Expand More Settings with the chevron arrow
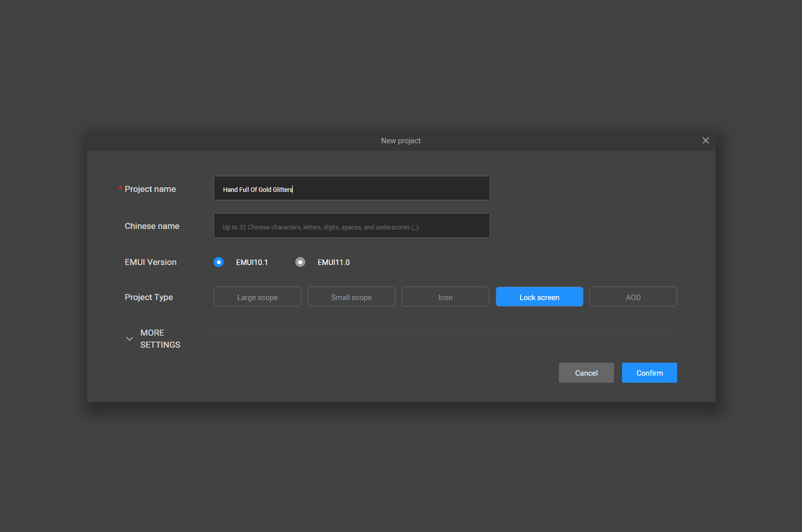 (129, 339)
